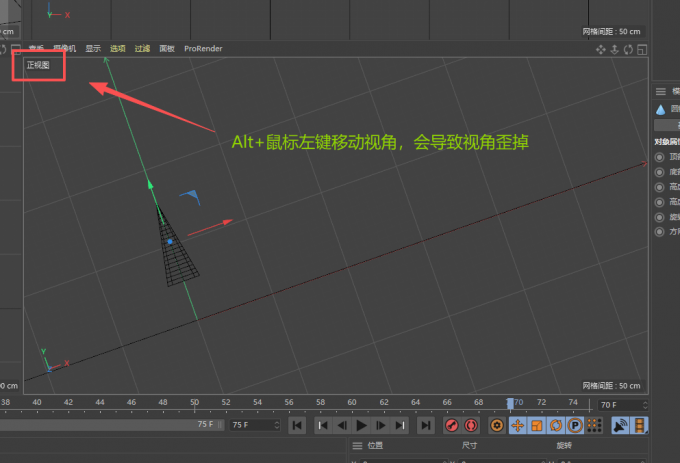Click viewport rotate camera icon
Screen dimensions: 680x463
628,49
